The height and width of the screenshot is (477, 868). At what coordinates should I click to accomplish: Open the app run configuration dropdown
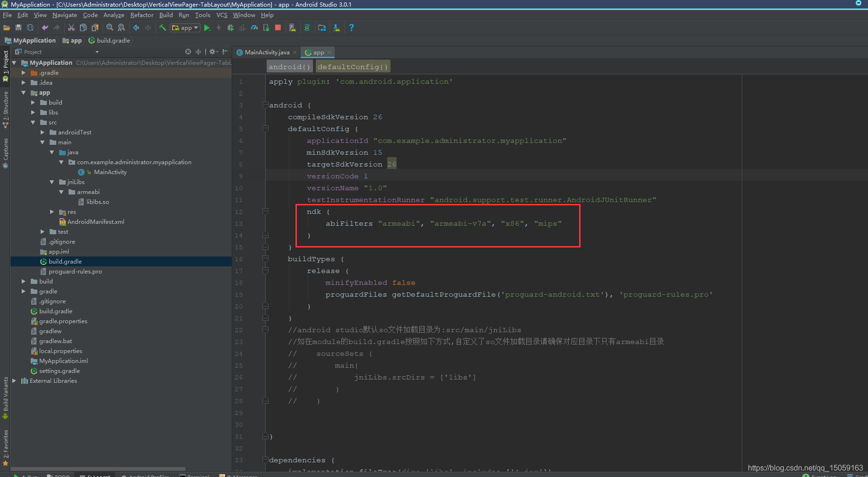[185, 28]
